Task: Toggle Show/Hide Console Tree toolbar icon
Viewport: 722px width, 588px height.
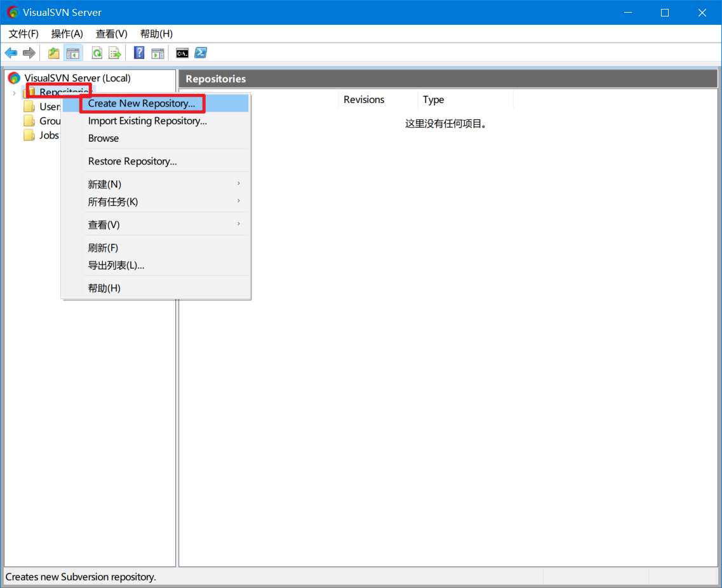Action: [73, 53]
